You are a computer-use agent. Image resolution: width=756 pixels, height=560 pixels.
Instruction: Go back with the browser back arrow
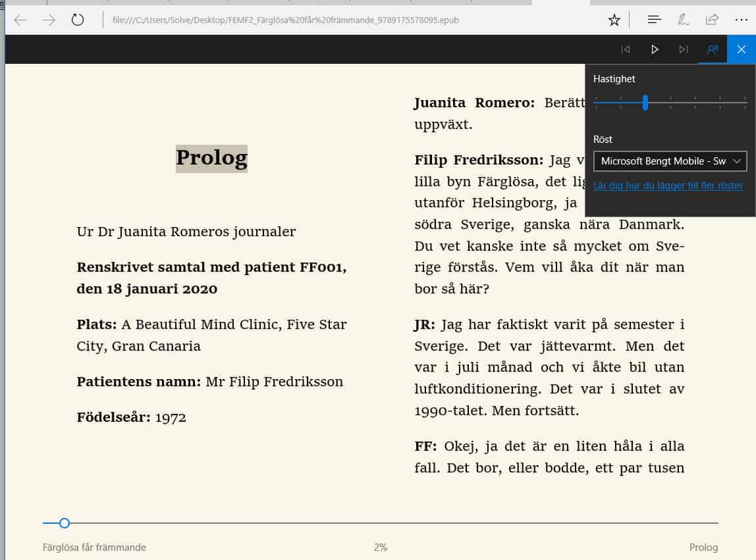[x=20, y=20]
